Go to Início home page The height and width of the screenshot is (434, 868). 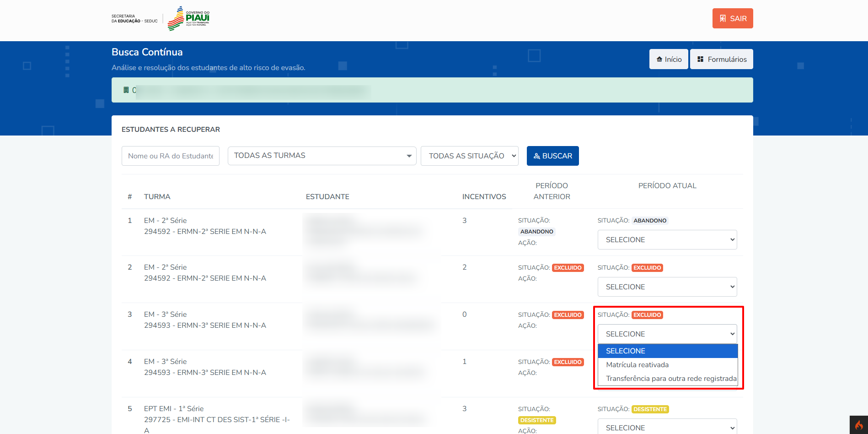[x=668, y=59]
